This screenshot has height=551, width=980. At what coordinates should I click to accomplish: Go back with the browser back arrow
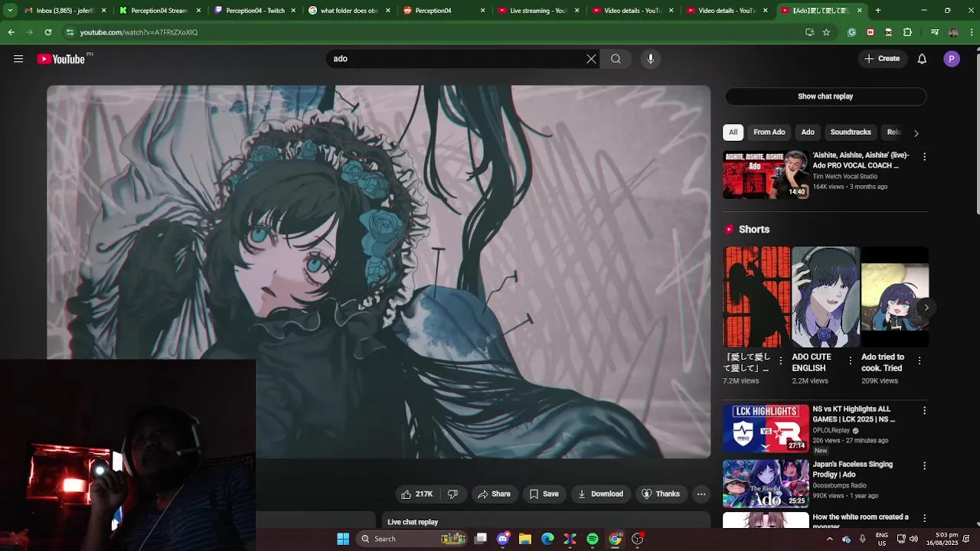[11, 32]
